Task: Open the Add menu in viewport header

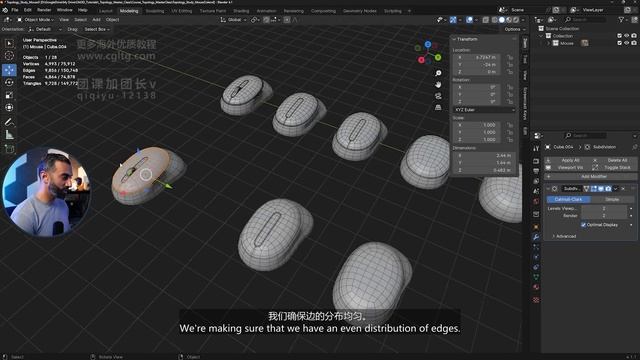Action: [96, 20]
